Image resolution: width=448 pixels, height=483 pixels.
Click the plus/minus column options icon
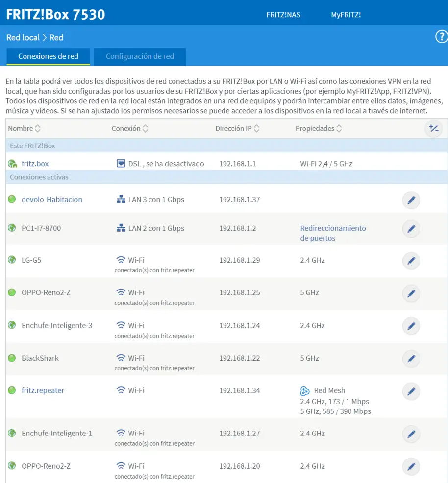[433, 128]
